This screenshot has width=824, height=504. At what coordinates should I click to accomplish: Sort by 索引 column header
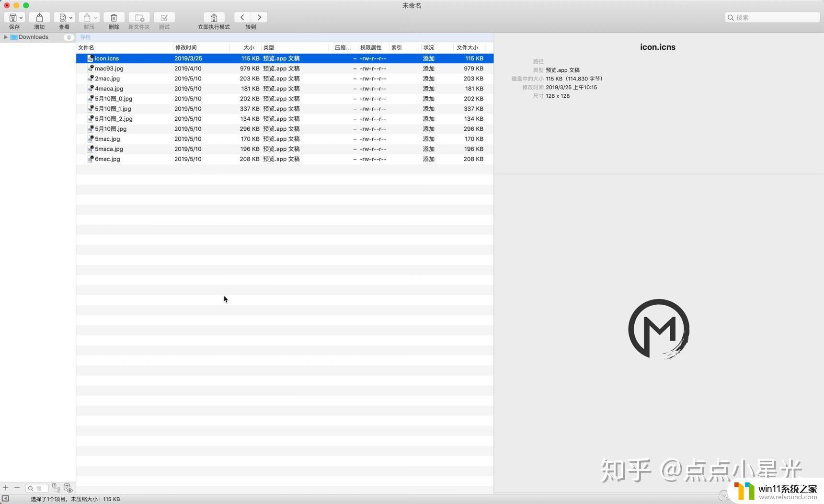pos(405,47)
